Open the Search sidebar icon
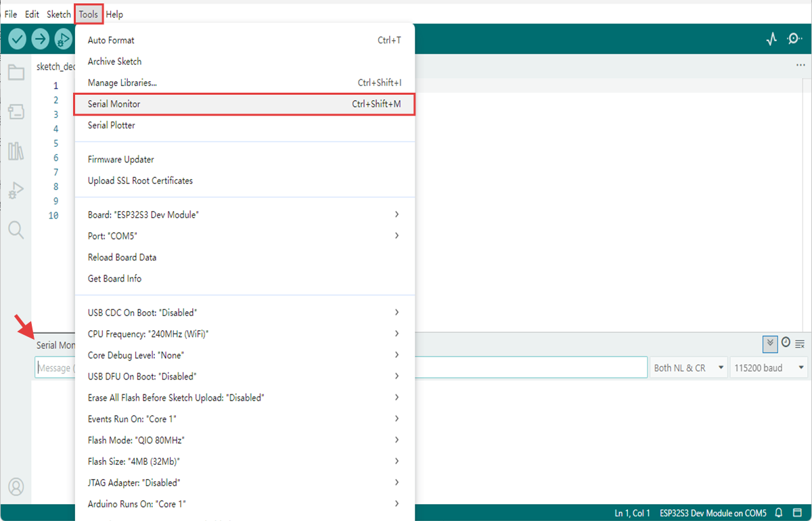 [x=16, y=230]
